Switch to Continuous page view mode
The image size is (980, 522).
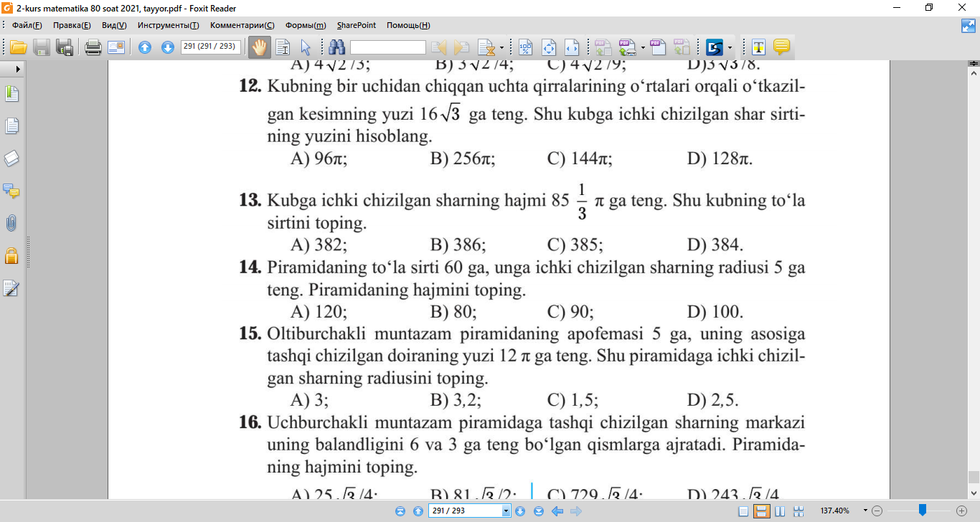[x=762, y=511]
